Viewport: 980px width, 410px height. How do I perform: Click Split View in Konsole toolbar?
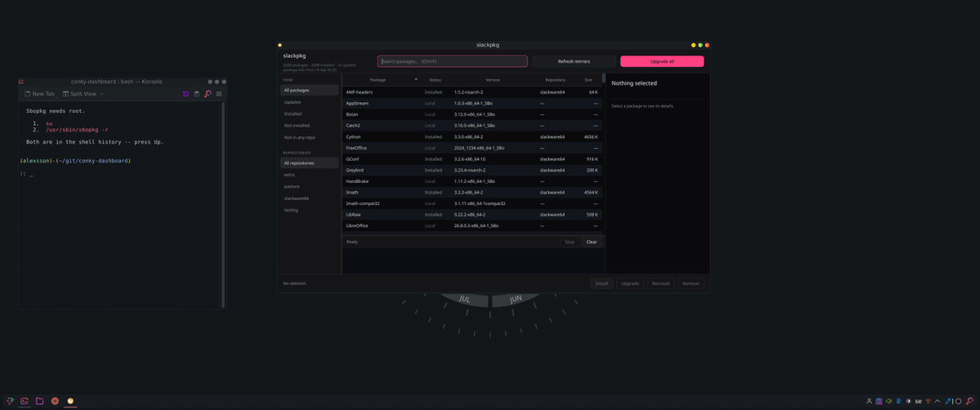79,94
